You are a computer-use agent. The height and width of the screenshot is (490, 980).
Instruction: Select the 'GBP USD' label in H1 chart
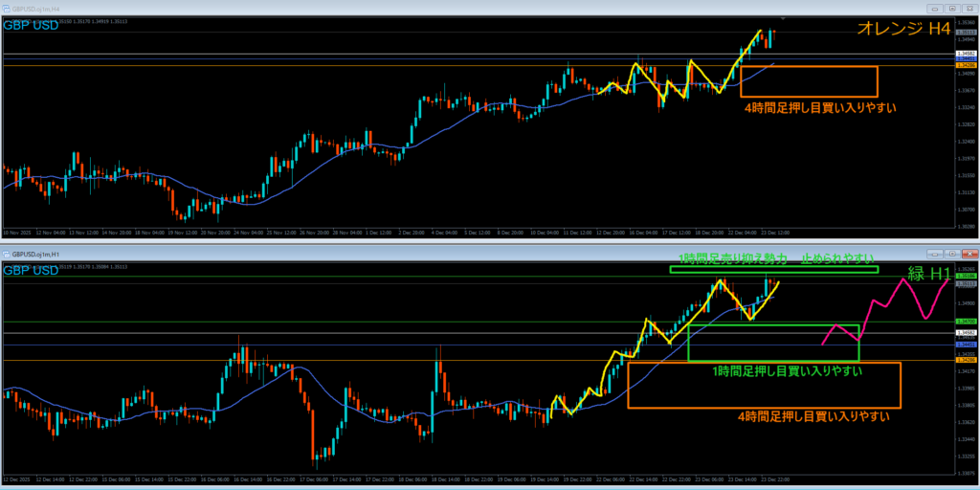pos(32,271)
